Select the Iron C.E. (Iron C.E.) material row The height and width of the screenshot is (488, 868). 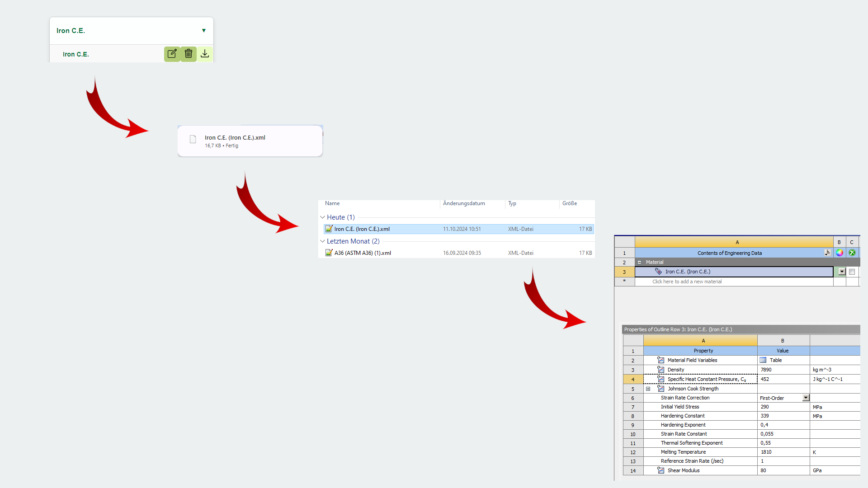tap(734, 272)
